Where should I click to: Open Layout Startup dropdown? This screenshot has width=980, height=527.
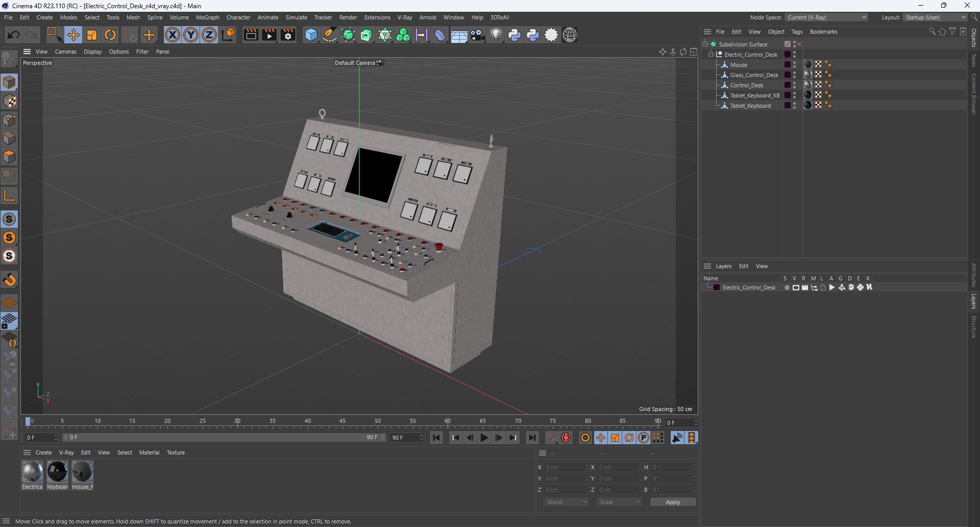(x=935, y=17)
